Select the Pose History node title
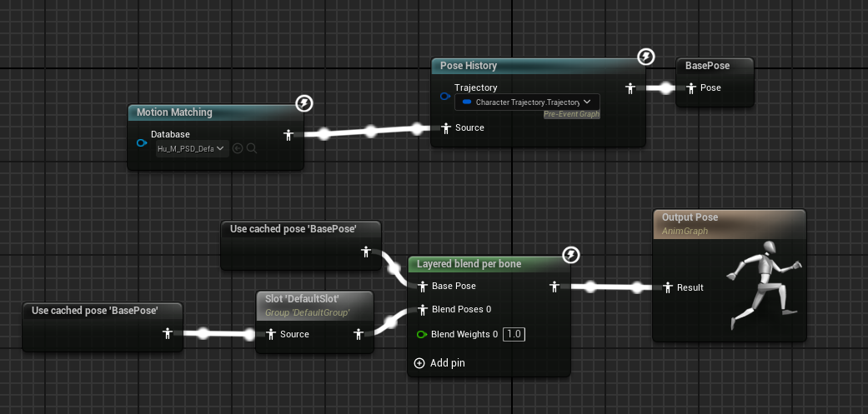This screenshot has width=868, height=414. tap(469, 66)
